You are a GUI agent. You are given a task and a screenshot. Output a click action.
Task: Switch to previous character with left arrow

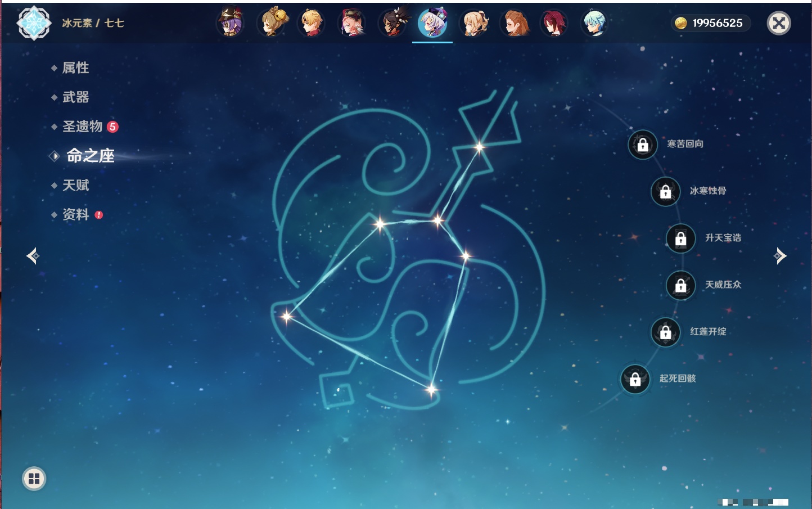33,256
